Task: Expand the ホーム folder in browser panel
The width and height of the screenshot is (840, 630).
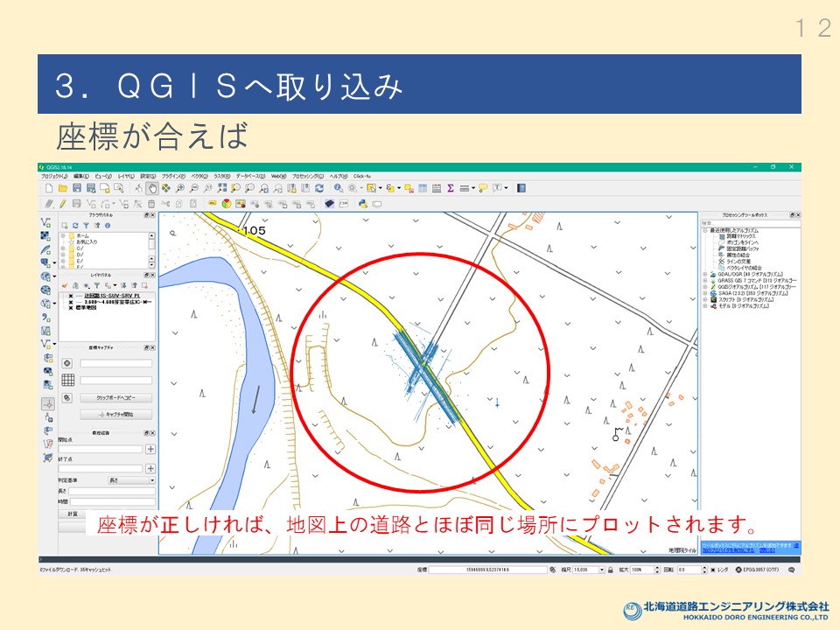Action: pos(63,236)
